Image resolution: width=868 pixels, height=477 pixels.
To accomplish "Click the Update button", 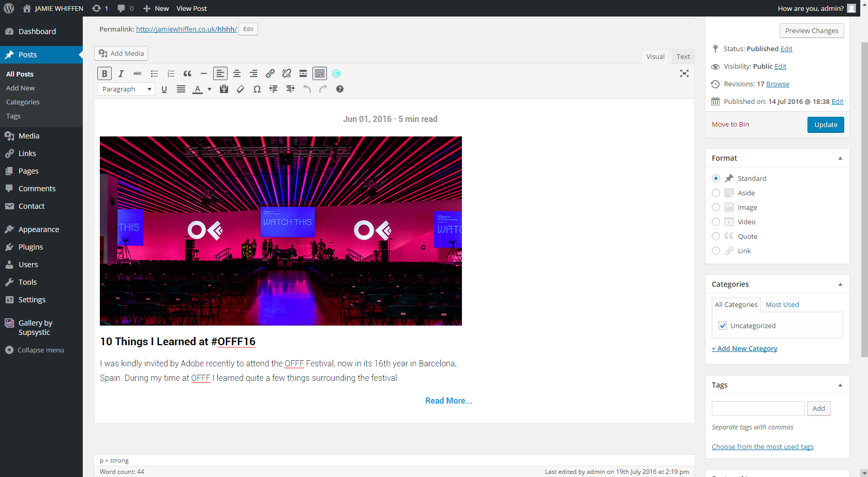I will 826,125.
